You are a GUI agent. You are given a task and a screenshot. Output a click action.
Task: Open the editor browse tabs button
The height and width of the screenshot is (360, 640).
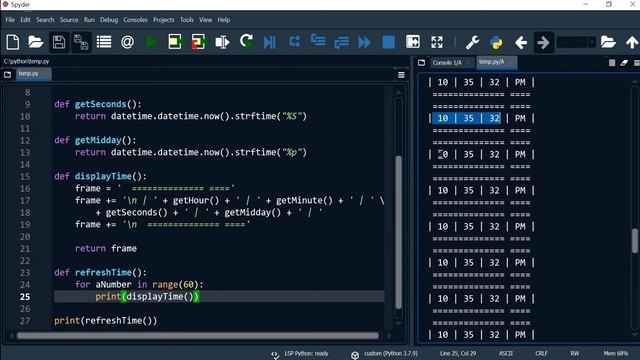[x=7, y=74]
